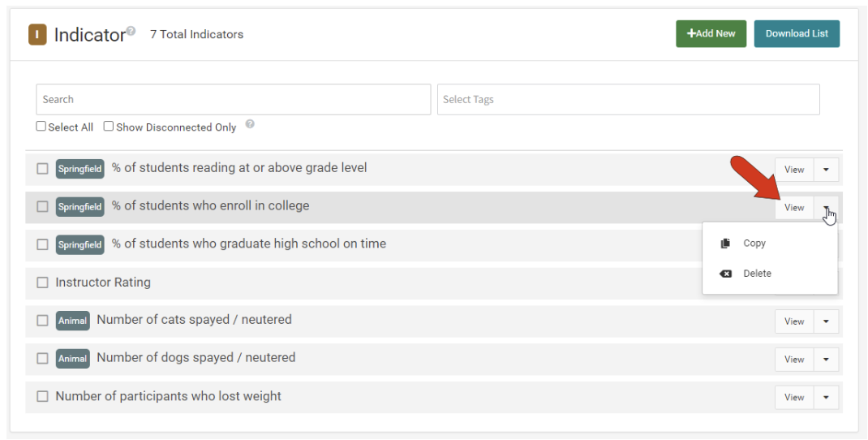Click the Springfield tag on reading indicator
The width and height of the screenshot is (868, 440).
tap(79, 169)
